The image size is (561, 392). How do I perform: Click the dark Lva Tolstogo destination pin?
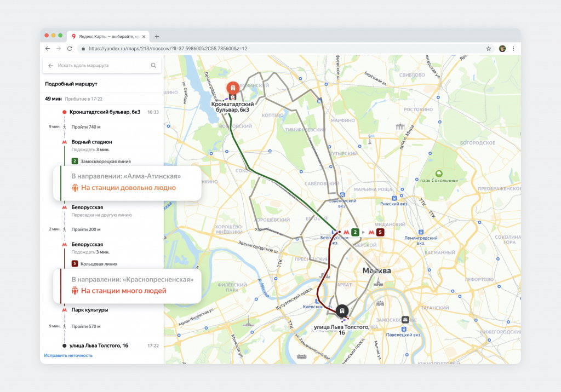(342, 310)
